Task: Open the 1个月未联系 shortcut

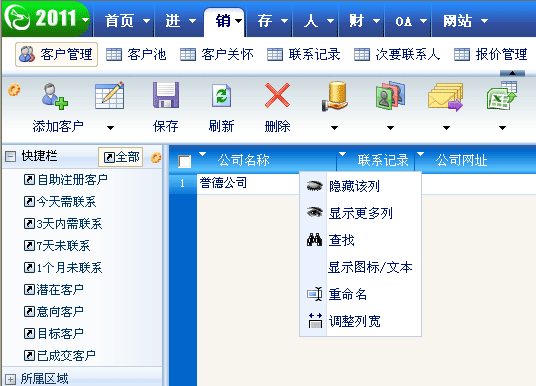Action: pos(63,267)
